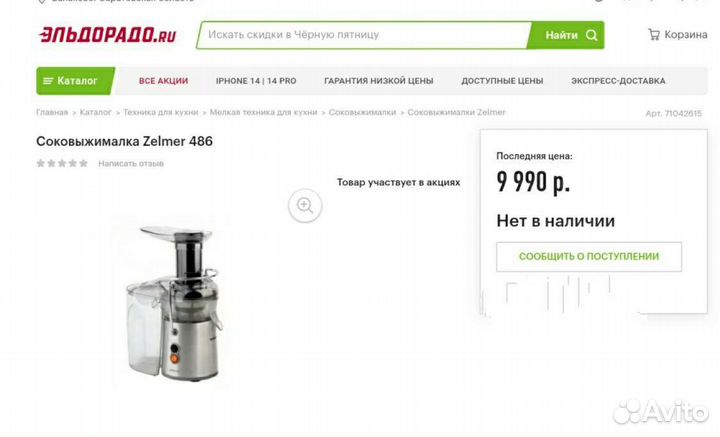This screenshot has width=720, height=437.
Task: Click the fifth rating star
Action: point(83,163)
